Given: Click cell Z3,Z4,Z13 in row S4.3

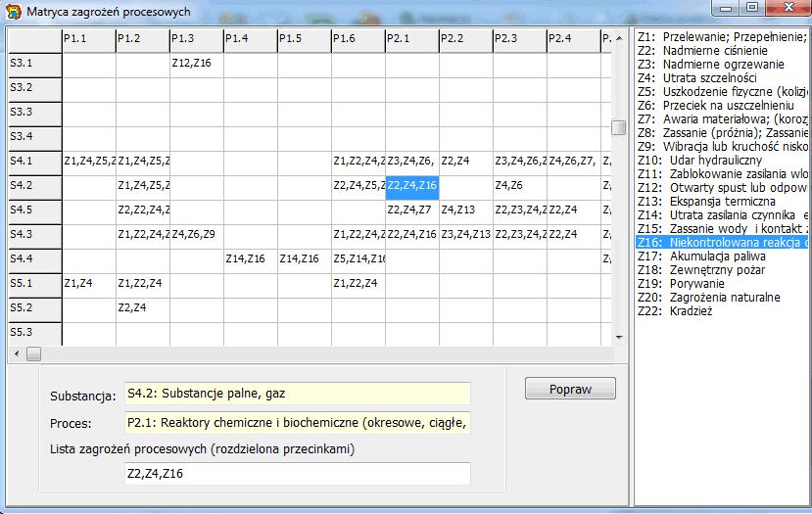Looking at the screenshot, I should pyautogui.click(x=466, y=237).
